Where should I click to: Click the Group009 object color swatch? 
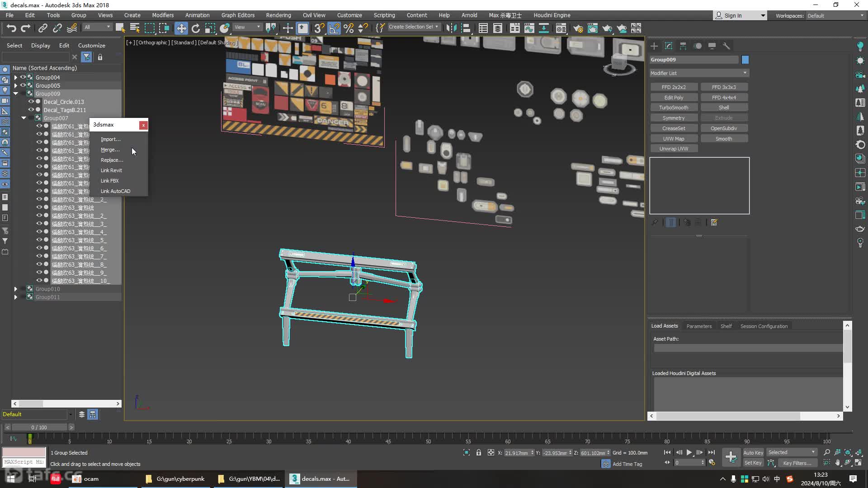[x=745, y=60]
